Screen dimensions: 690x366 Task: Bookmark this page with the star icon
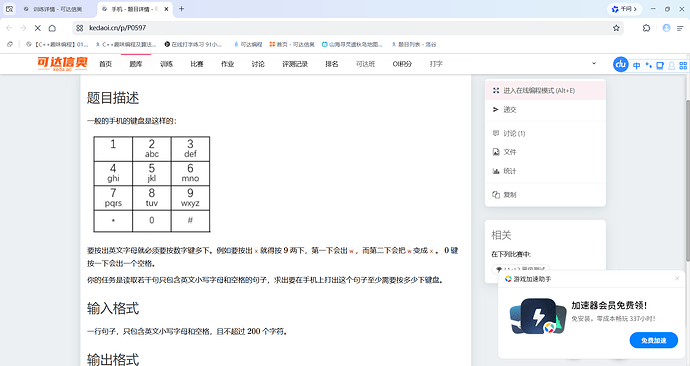[x=616, y=28]
